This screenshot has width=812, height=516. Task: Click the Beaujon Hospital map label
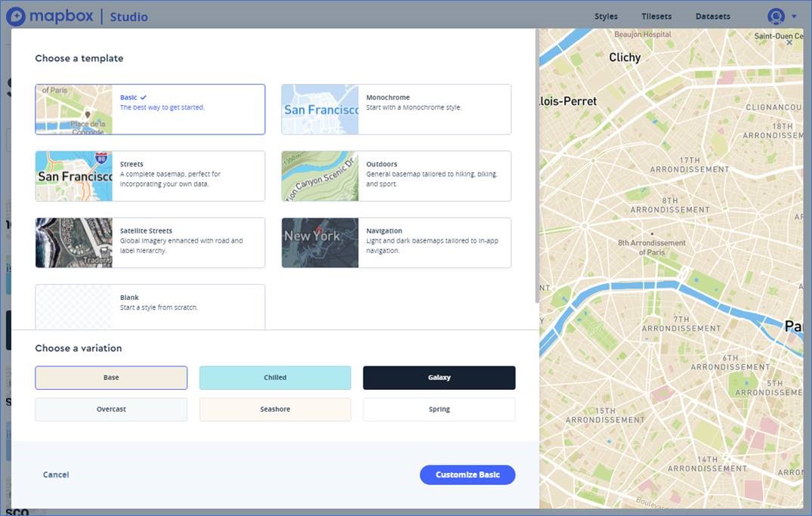pos(643,34)
